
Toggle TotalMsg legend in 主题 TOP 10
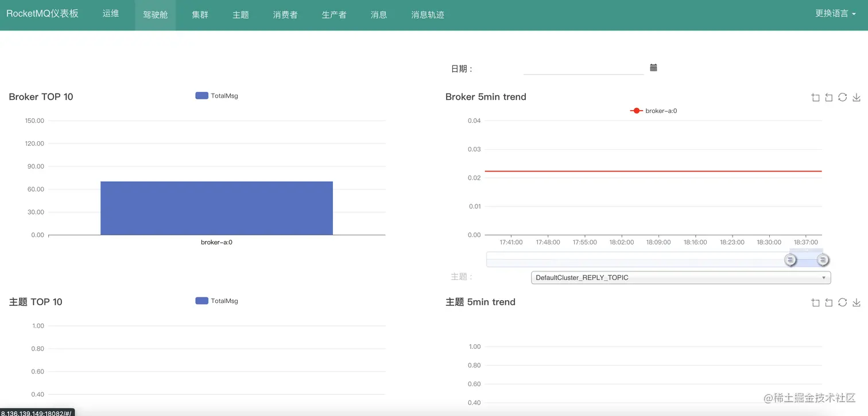tap(216, 301)
